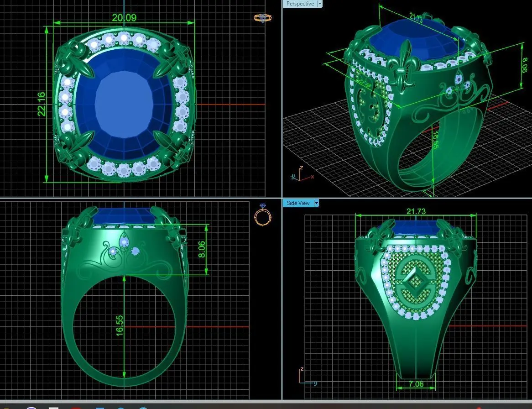
Task: Click the Perspective viewport title label
Action: pyautogui.click(x=300, y=4)
